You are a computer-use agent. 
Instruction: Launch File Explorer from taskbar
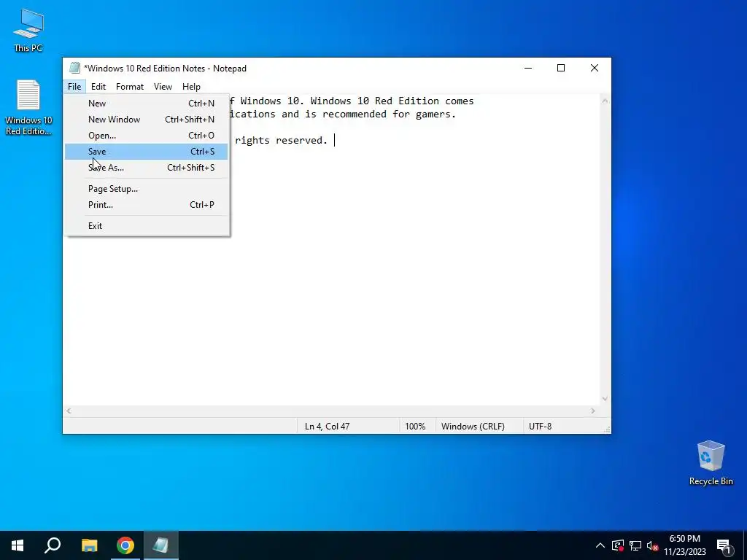[x=89, y=545]
